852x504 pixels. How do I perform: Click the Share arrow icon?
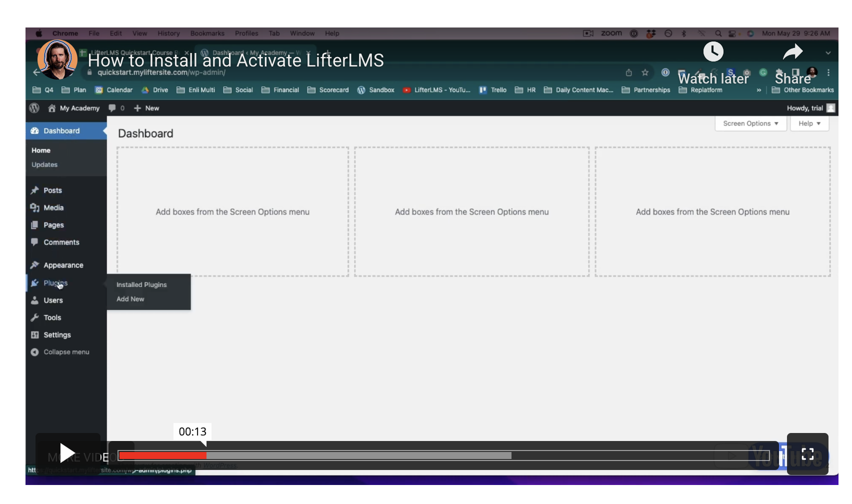click(792, 52)
